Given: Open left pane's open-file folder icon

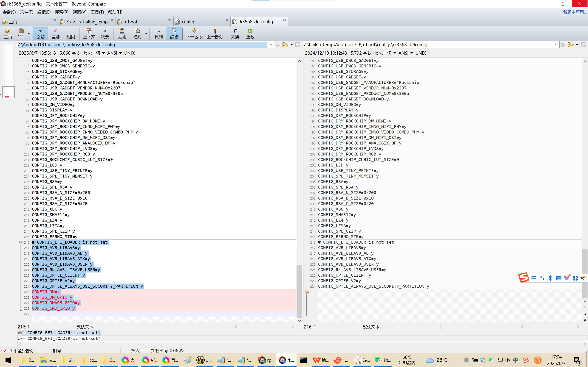Looking at the screenshot, I should [x=285, y=45].
